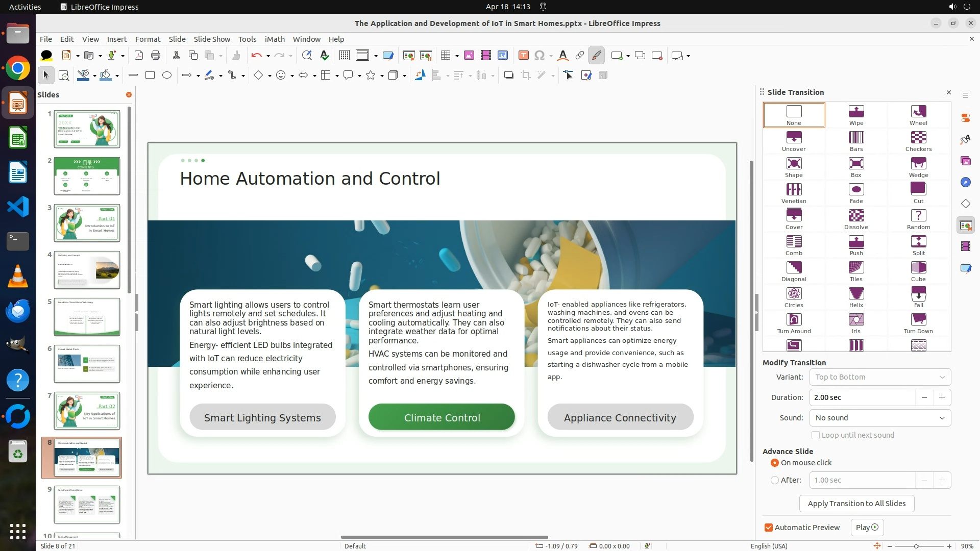Enable Loop until next sound checkbox

[x=816, y=435]
